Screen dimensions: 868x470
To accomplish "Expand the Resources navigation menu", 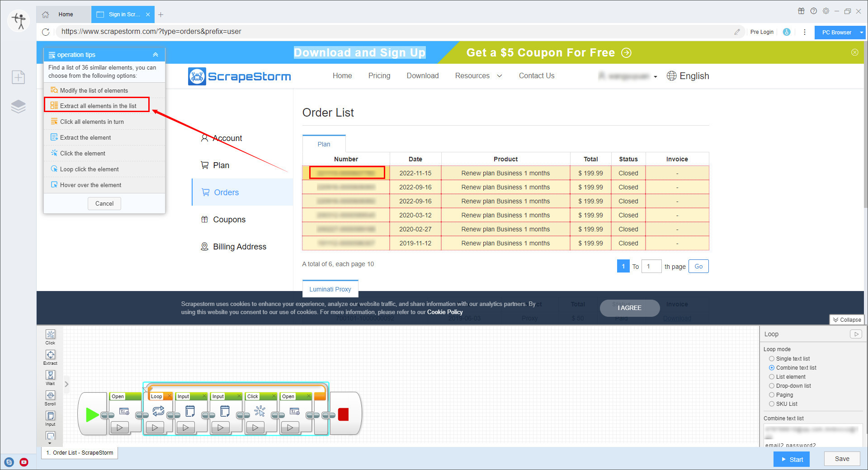I will (x=478, y=76).
